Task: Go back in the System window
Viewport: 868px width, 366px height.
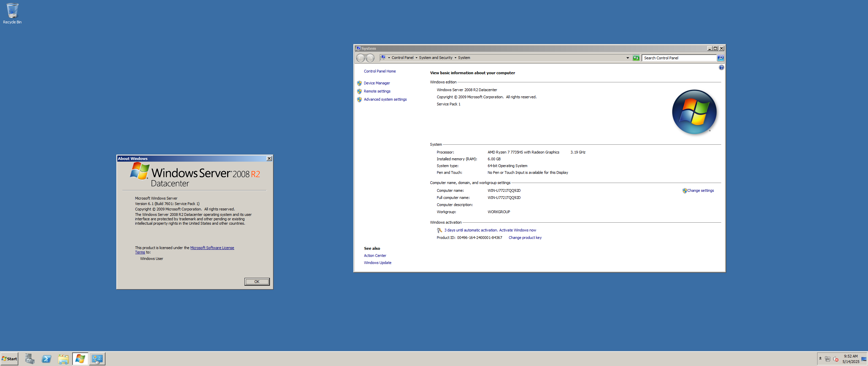Action: coord(361,58)
